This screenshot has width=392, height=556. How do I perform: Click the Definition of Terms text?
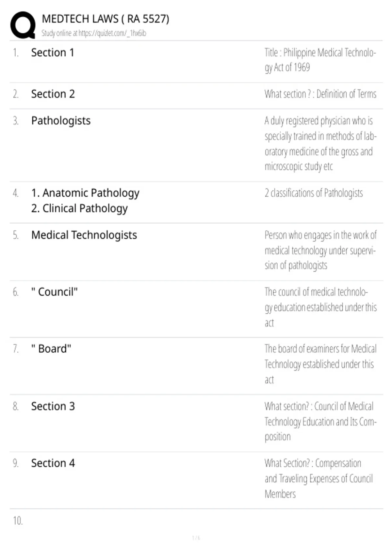point(346,94)
